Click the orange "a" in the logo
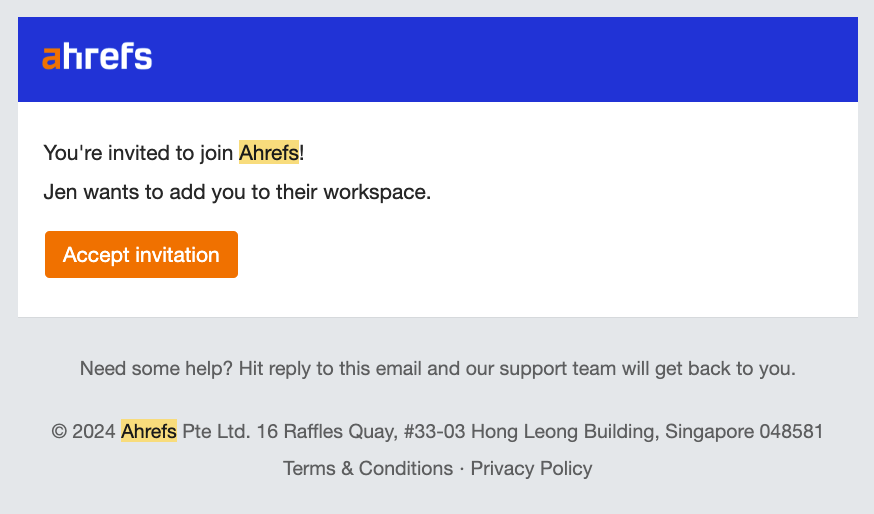 tap(51, 59)
